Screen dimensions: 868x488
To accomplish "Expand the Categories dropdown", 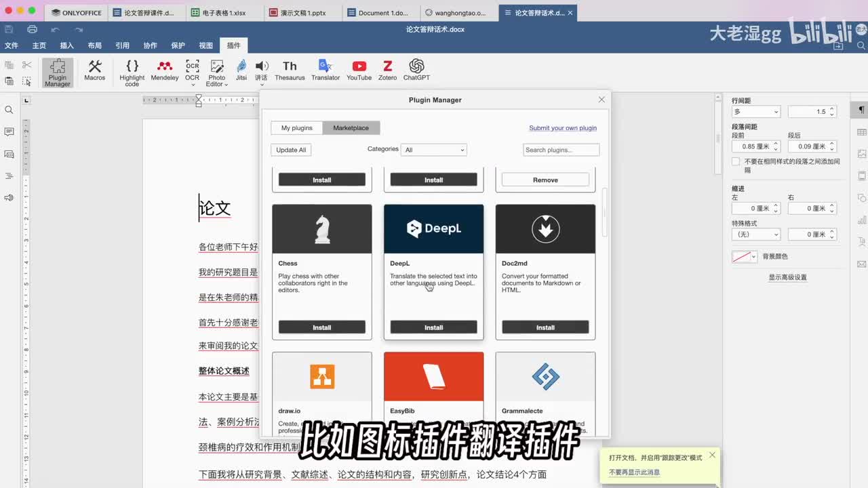I will click(x=433, y=150).
